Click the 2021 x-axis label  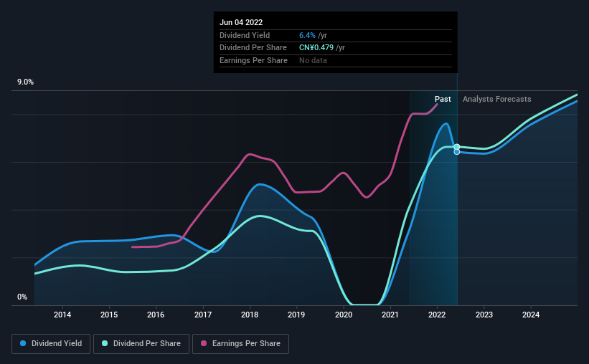[390, 315]
